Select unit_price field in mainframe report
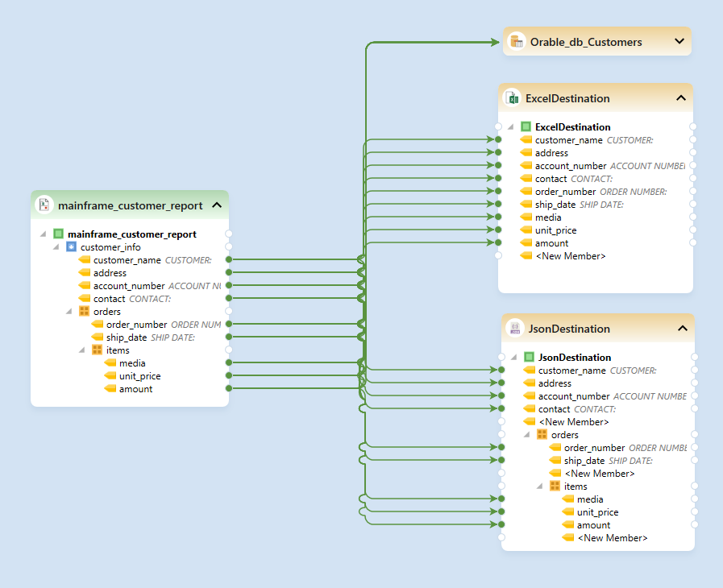This screenshot has width=723, height=588. pos(139,376)
